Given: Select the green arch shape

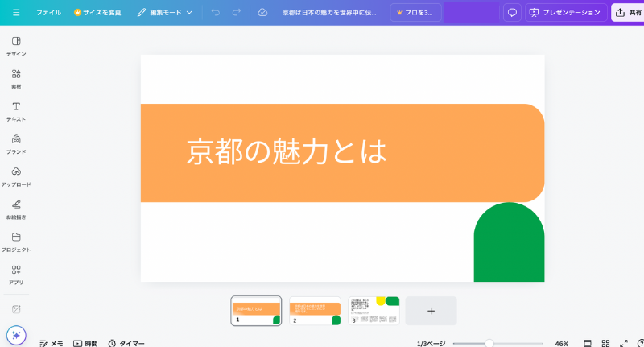Looking at the screenshot, I should coord(510,242).
